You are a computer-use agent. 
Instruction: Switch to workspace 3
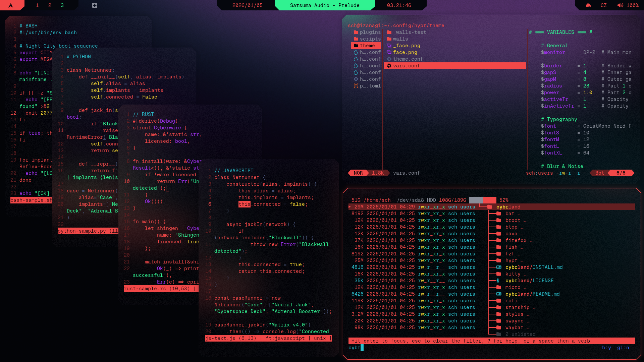pos(62,5)
